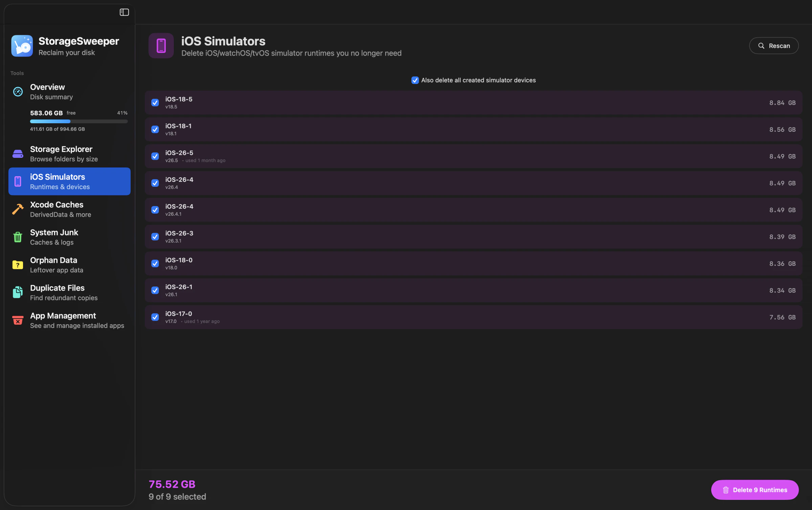Click the Tools section label

(x=17, y=73)
